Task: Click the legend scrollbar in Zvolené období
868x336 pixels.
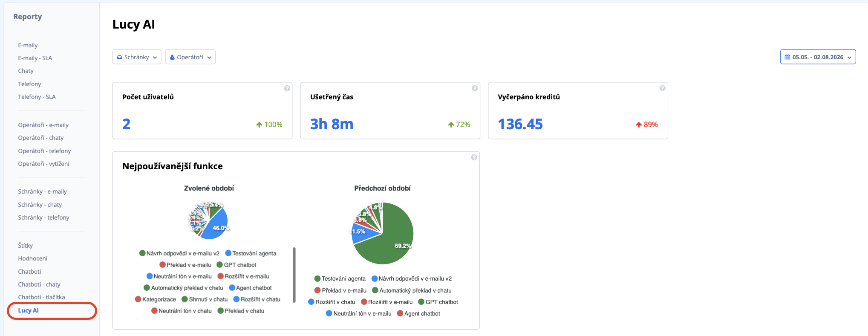Action: point(294,275)
